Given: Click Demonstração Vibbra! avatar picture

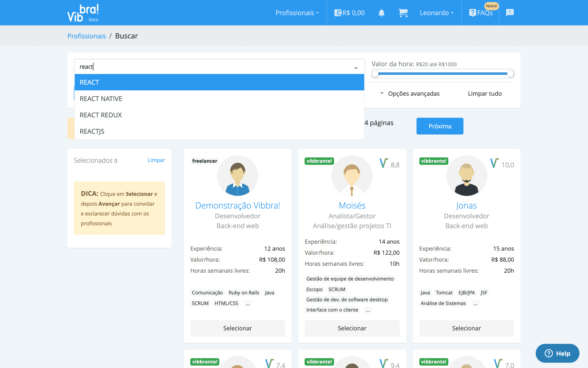Looking at the screenshot, I should pyautogui.click(x=238, y=176).
